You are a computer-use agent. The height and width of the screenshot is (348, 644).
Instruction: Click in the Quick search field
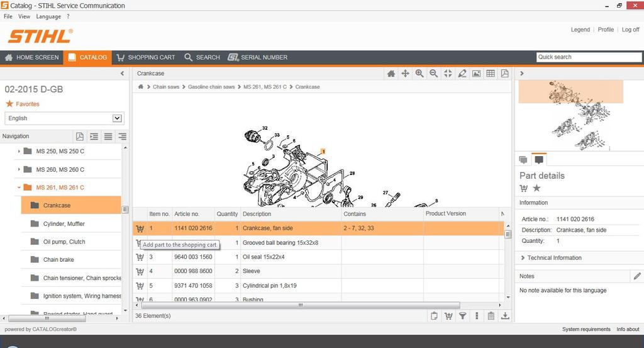(589, 57)
